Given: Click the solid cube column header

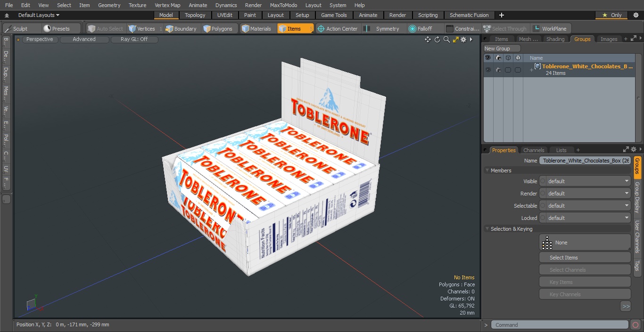Looking at the screenshot, I should coord(518,58).
